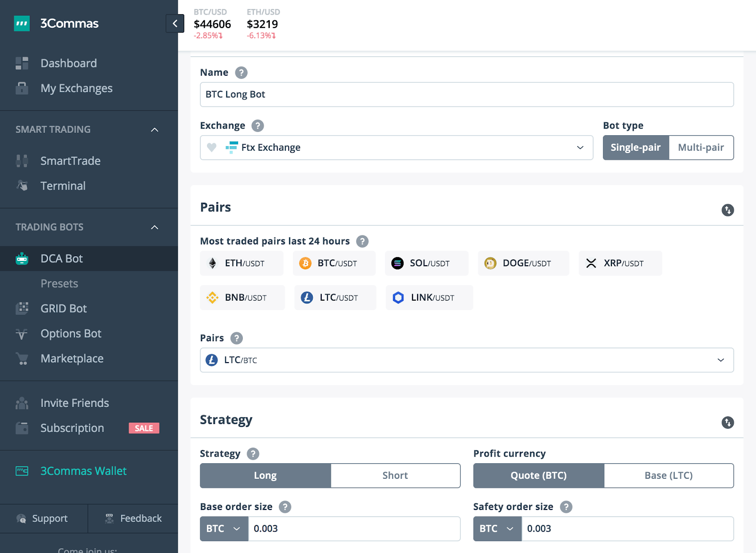Click the SALE badge
This screenshot has width=756, height=553.
[144, 428]
